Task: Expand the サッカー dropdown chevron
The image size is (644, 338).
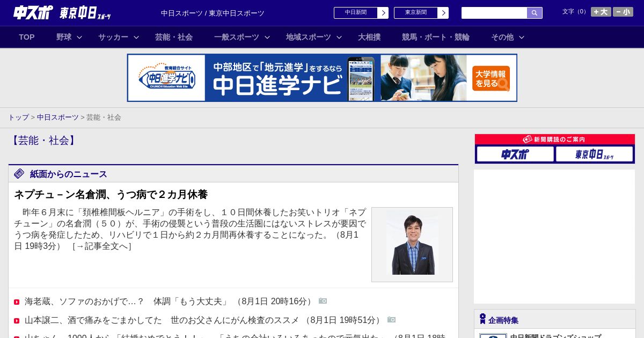Action: pyautogui.click(x=136, y=38)
